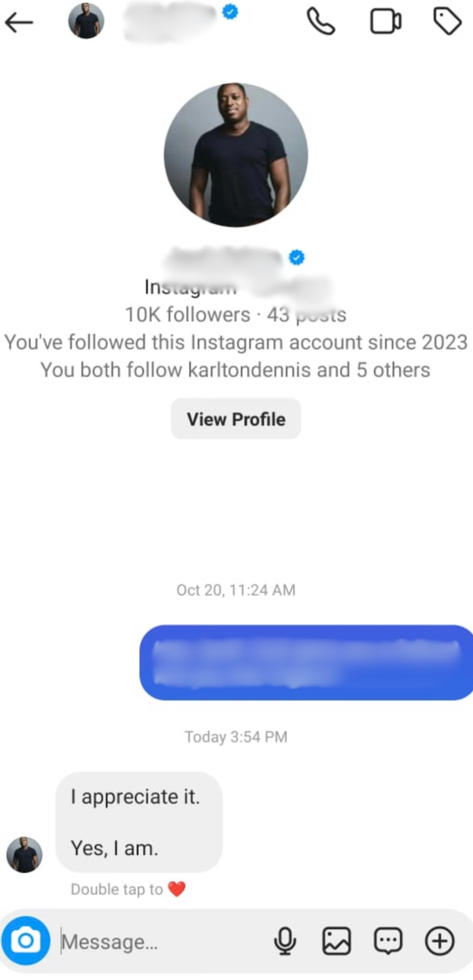Tap the large circular profile photo
This screenshot has height=980, width=473.
236,155
